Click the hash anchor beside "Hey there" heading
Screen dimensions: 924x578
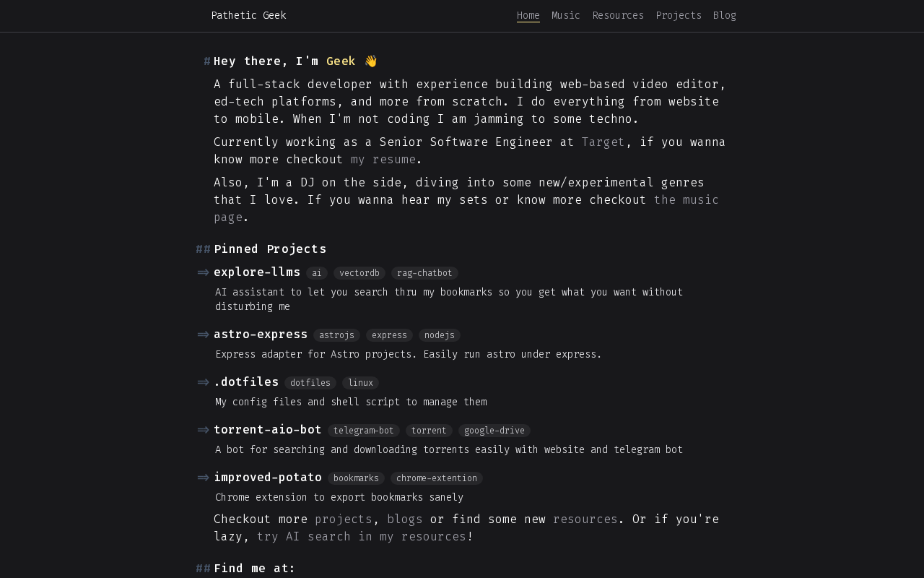[207, 61]
